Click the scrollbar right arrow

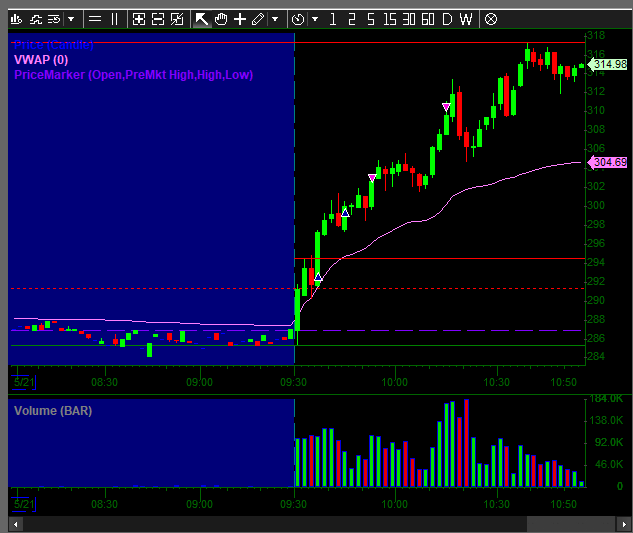tap(624, 525)
